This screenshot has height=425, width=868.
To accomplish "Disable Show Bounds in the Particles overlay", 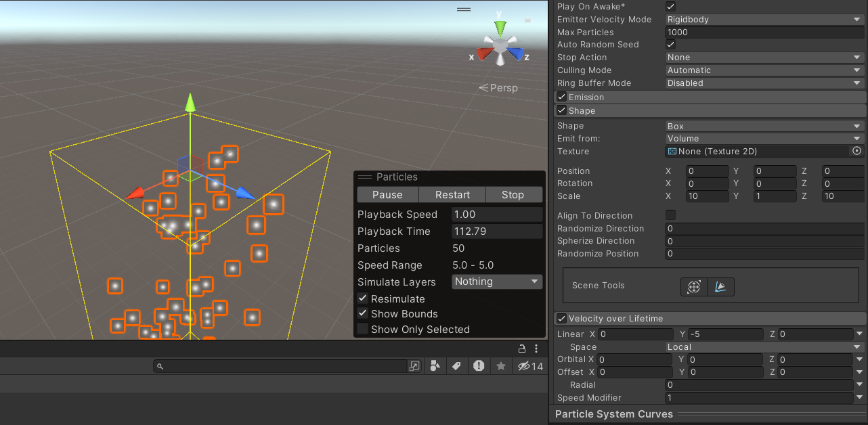I will pos(363,313).
